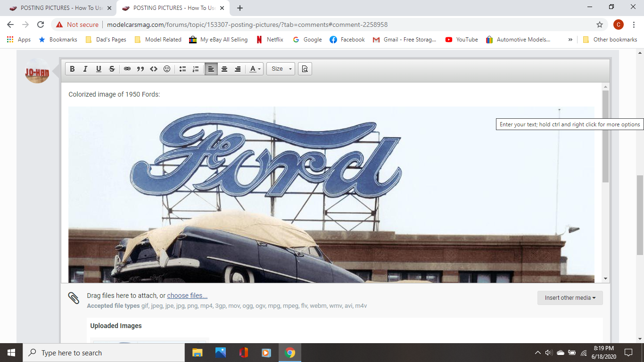Open the Photos app from the taskbar
Viewport: 644px width, 362px height.
220,353
